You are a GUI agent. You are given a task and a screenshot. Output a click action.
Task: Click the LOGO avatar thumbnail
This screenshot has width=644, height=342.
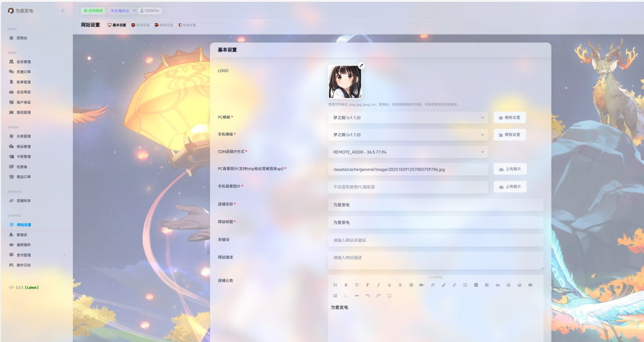coord(345,82)
